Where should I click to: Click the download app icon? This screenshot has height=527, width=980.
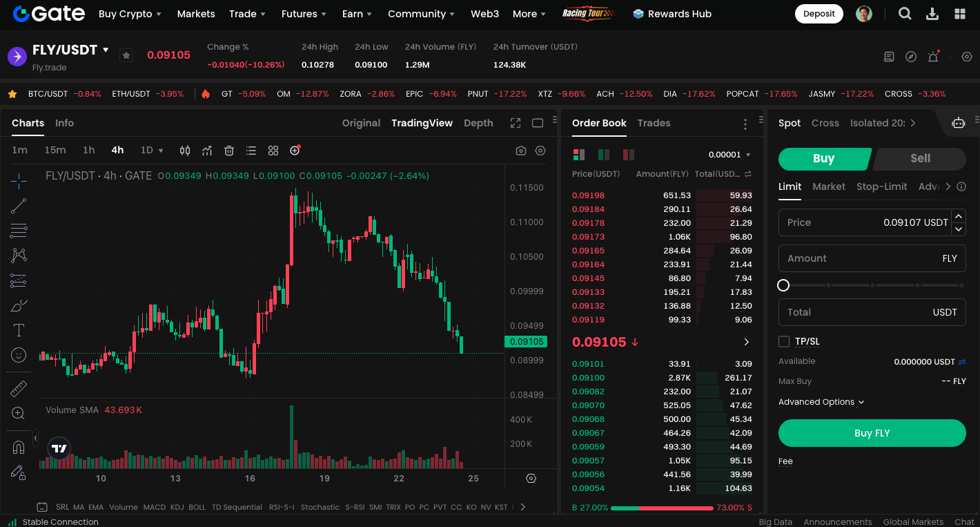932,14
